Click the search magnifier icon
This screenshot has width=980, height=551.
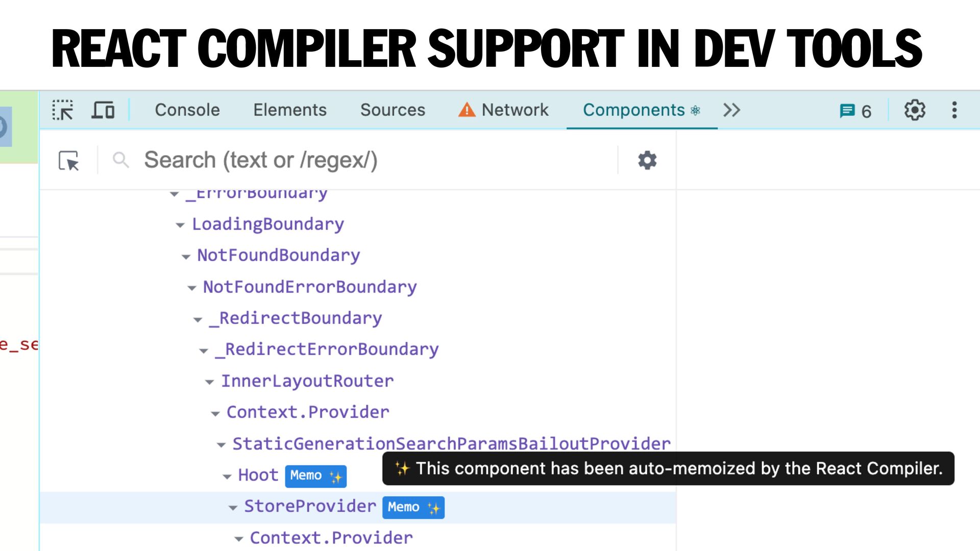click(x=121, y=160)
